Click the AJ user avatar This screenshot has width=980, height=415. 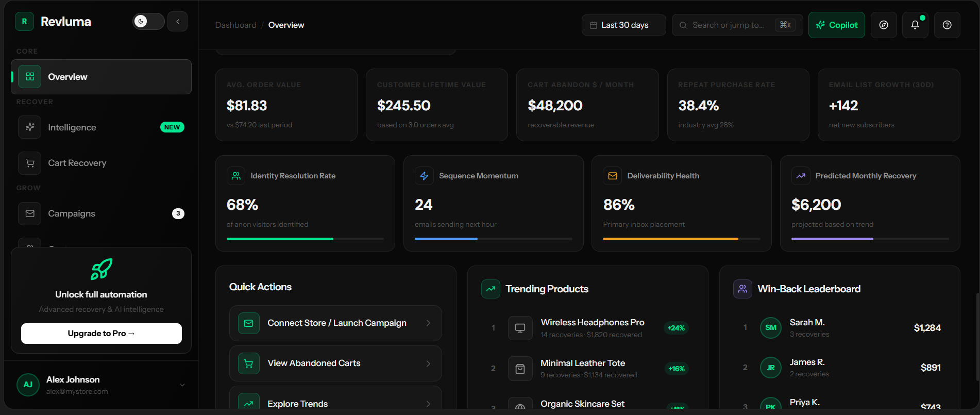coord(28,385)
